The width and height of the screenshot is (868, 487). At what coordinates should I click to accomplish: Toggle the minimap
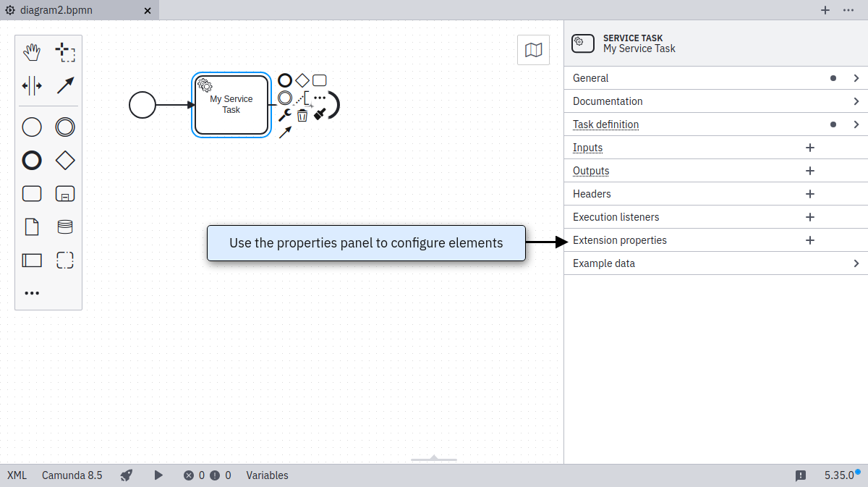[x=534, y=50]
